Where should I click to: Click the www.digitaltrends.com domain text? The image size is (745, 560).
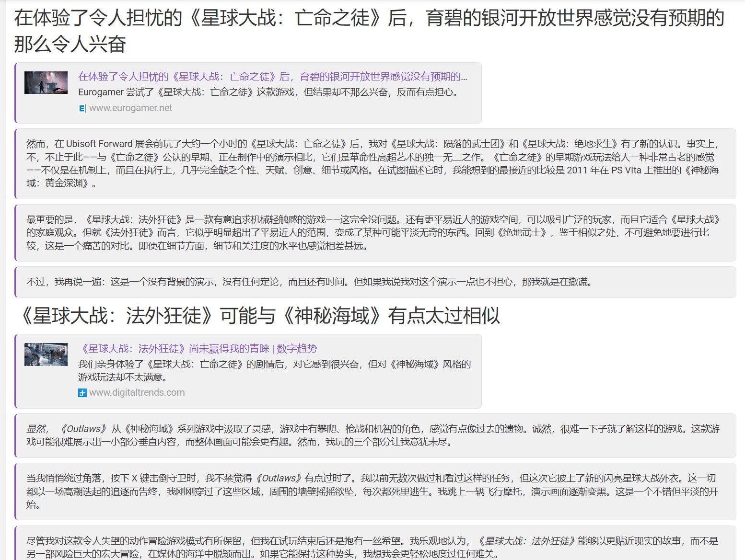[x=137, y=393]
